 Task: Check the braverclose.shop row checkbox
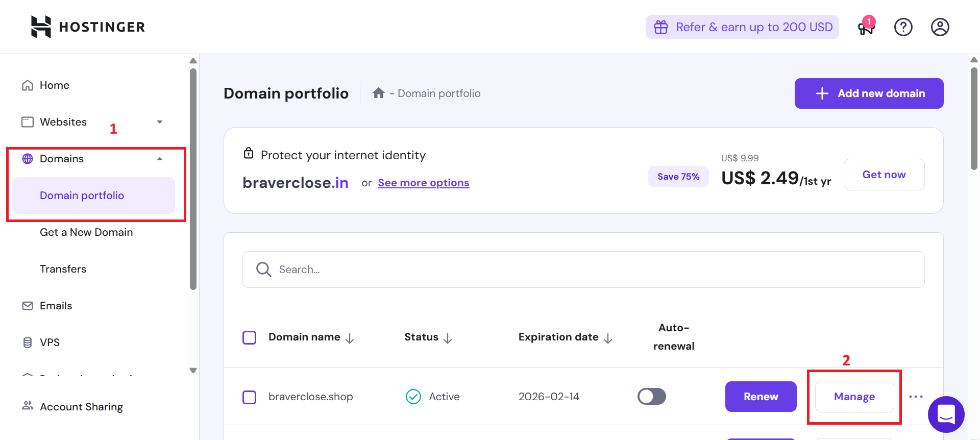point(249,397)
